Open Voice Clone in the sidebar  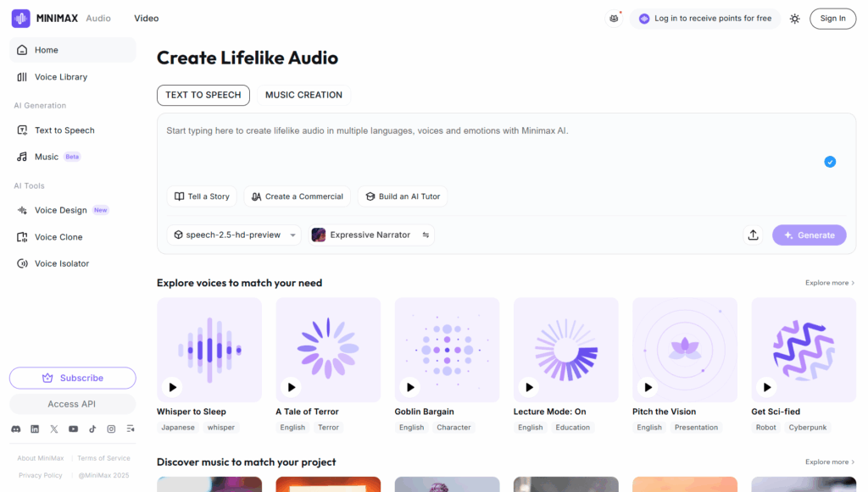pyautogui.click(x=58, y=237)
